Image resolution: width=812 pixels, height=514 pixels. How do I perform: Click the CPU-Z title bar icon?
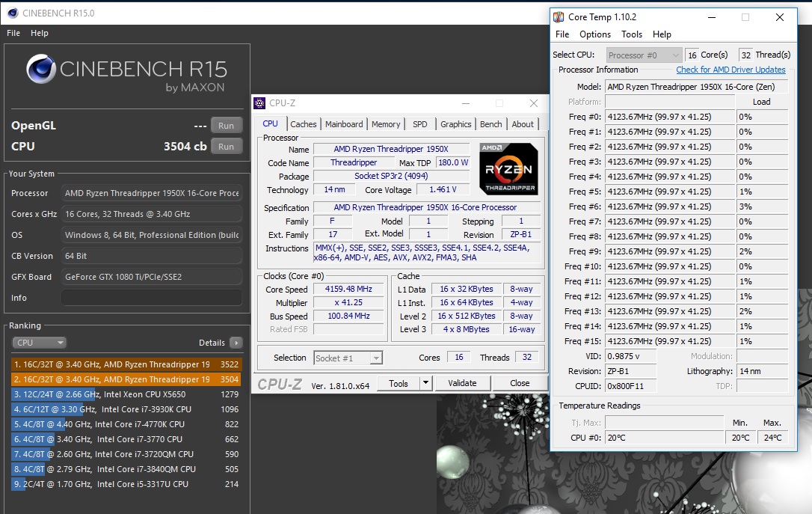pyautogui.click(x=259, y=103)
